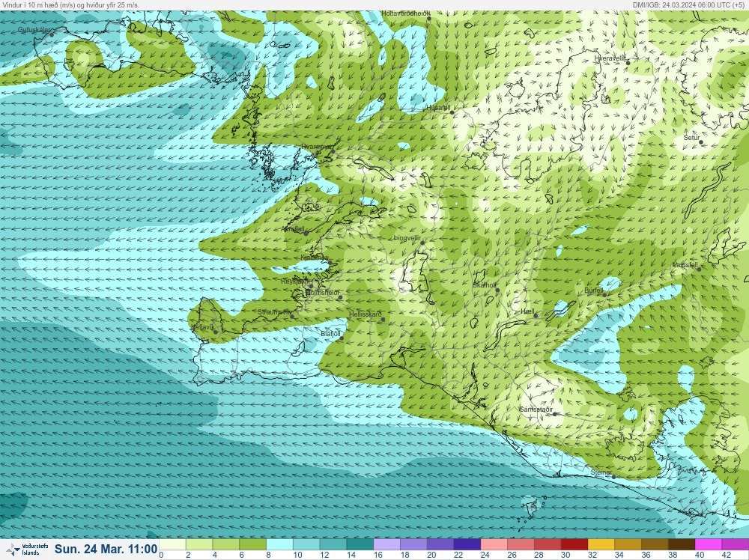Click the legend value label 42

click(x=726, y=556)
